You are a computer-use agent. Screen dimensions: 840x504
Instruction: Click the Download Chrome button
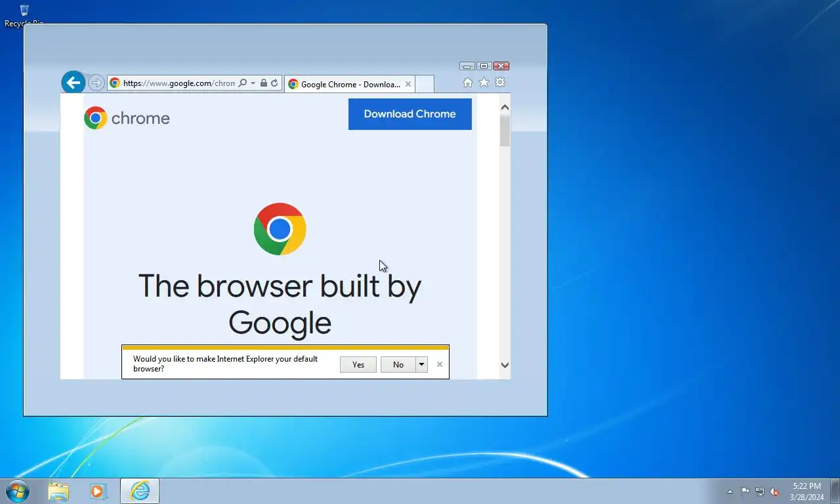click(410, 114)
